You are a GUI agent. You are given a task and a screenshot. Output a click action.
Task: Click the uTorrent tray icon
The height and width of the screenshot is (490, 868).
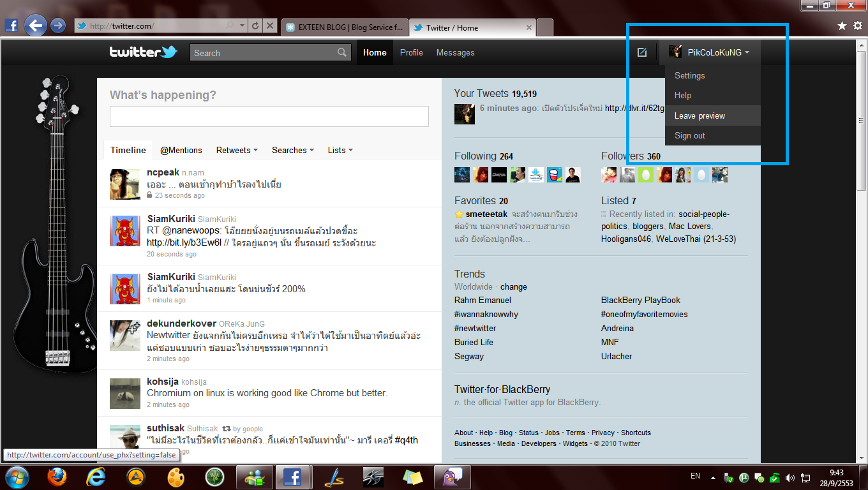(744, 477)
